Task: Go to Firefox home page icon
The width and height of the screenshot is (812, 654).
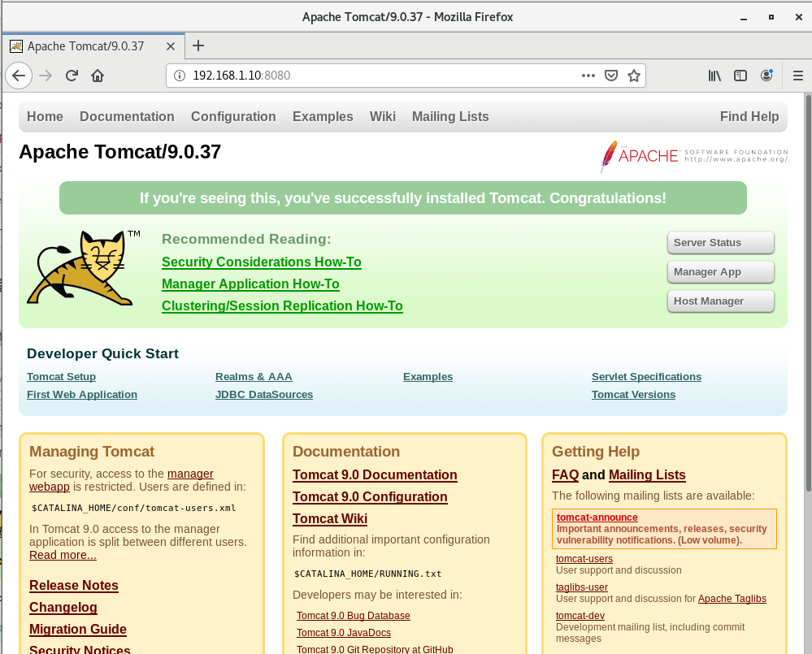Action: (98, 76)
